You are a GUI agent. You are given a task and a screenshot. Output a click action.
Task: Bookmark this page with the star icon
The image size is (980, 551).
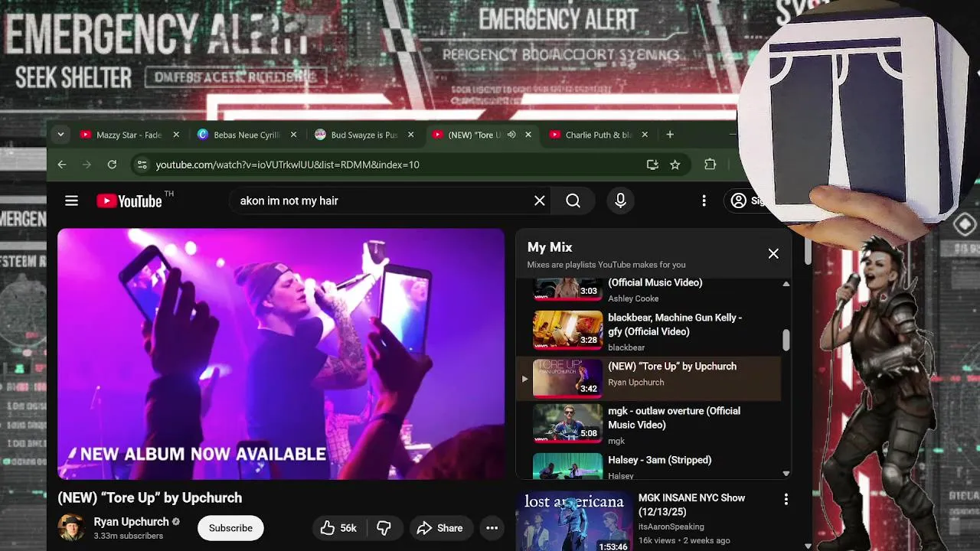[x=675, y=165]
